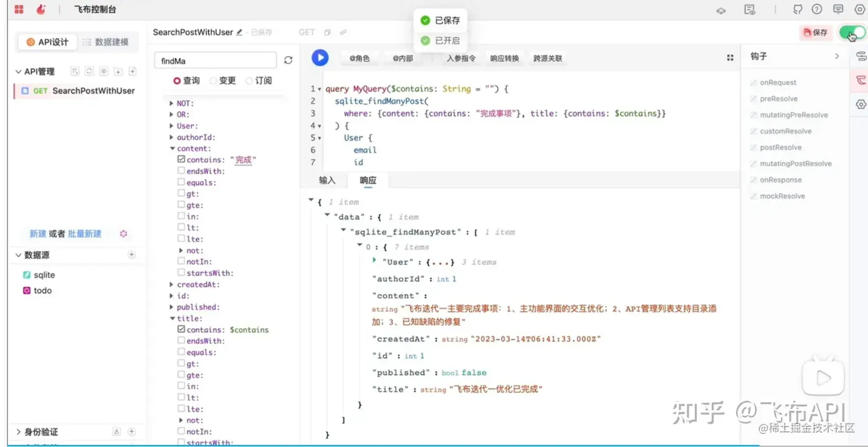Collapse the 数据源 section
This screenshot has height=447, width=868.
coord(19,255)
